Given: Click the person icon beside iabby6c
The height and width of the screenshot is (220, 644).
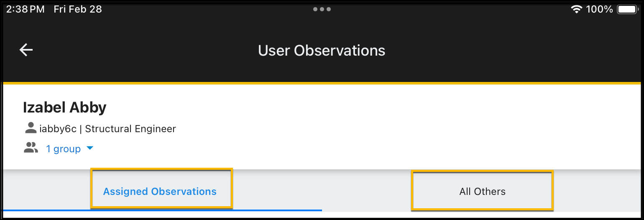Looking at the screenshot, I should 31,128.
